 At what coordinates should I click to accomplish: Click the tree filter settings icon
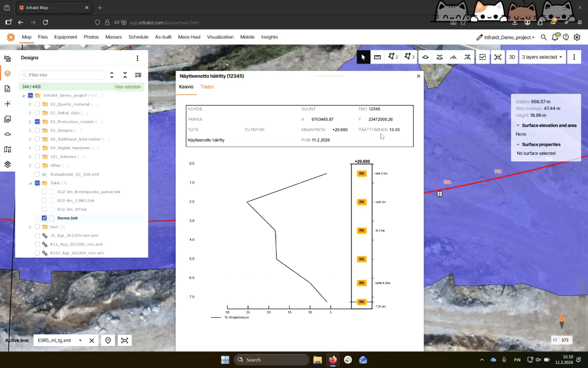(138, 75)
